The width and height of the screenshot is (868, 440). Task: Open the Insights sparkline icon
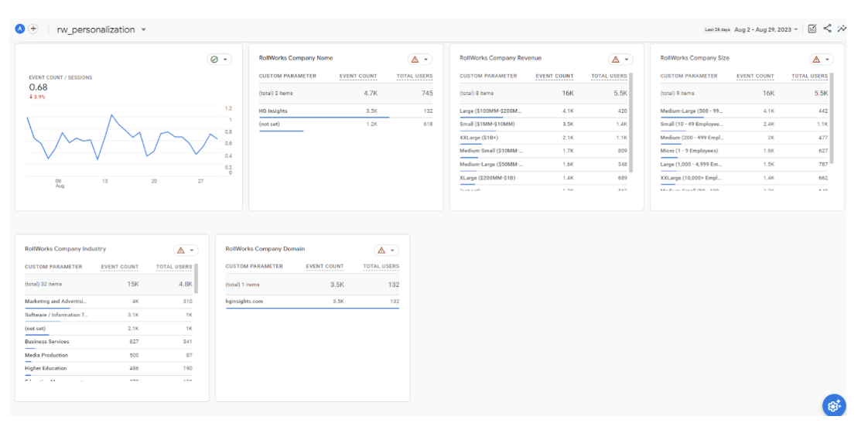[x=842, y=29]
